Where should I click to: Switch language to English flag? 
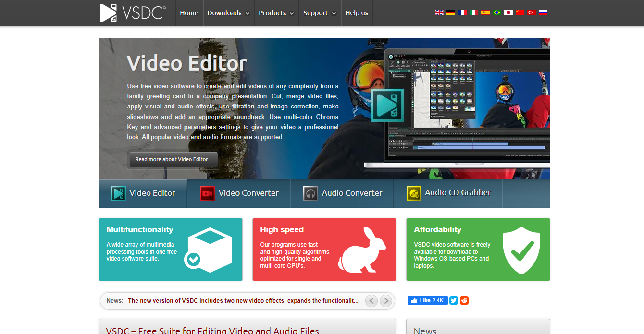coord(439,12)
